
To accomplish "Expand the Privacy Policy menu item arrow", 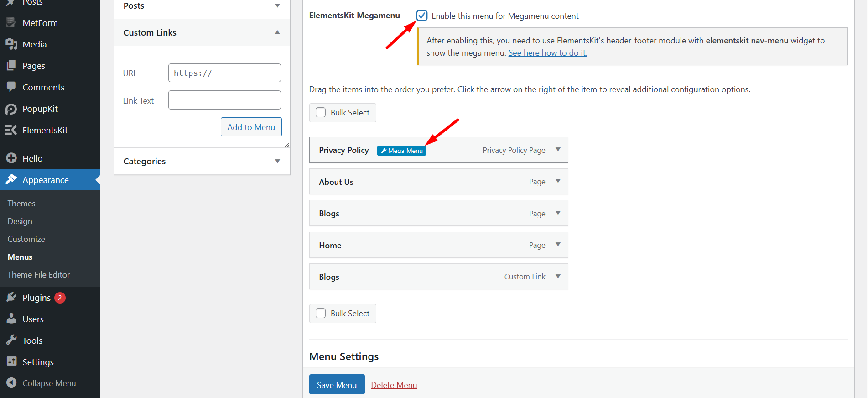I will (558, 150).
